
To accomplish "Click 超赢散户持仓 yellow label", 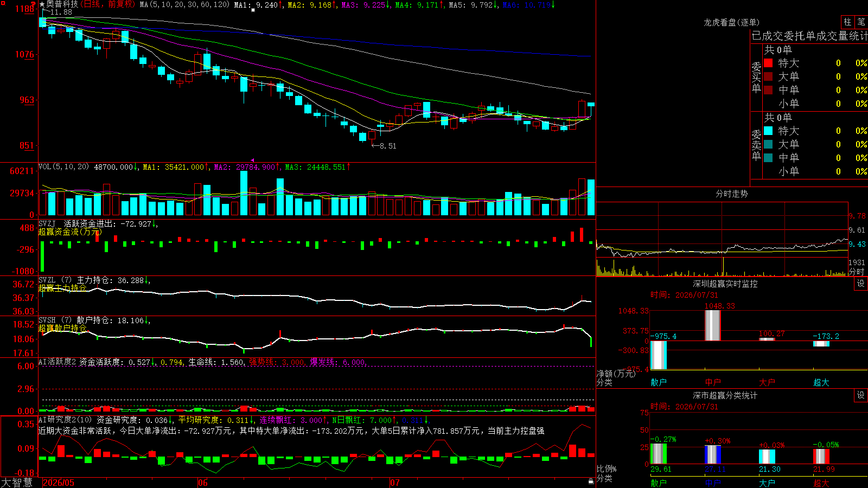I will click(x=62, y=328).
